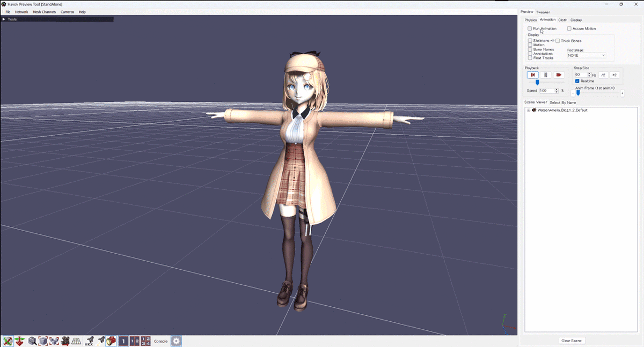Check the Skeletons display option
644x347 pixels.
point(530,41)
